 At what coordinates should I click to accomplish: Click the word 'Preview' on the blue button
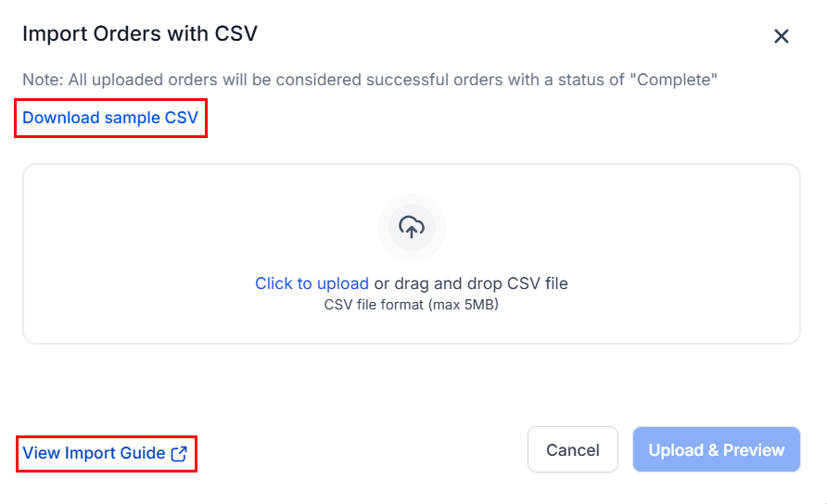point(754,450)
